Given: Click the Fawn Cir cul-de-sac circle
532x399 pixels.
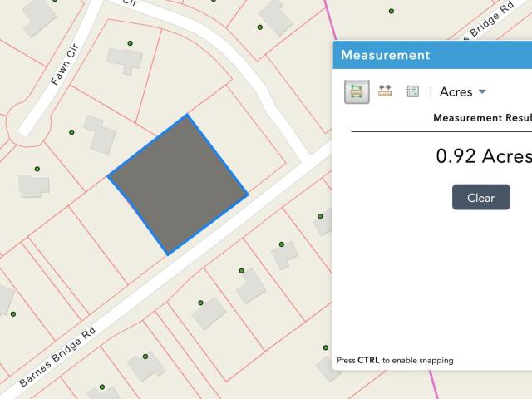Looking at the screenshot, I should (x=29, y=124).
